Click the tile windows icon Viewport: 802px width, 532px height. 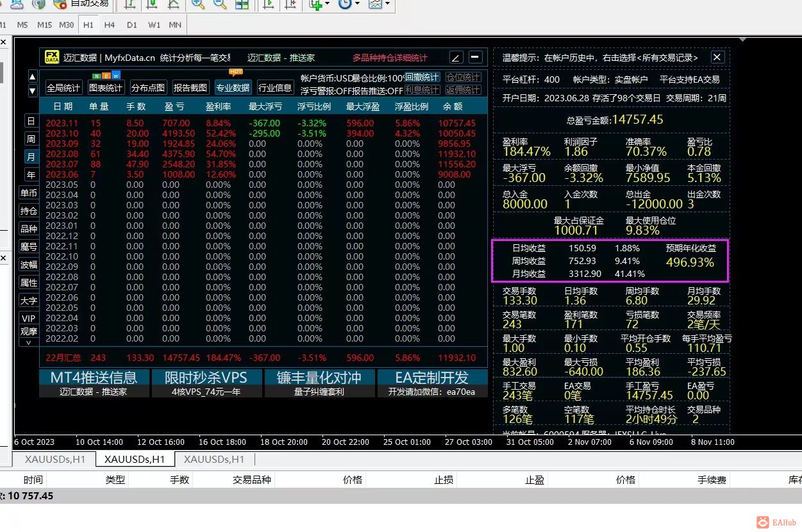(242, 4)
